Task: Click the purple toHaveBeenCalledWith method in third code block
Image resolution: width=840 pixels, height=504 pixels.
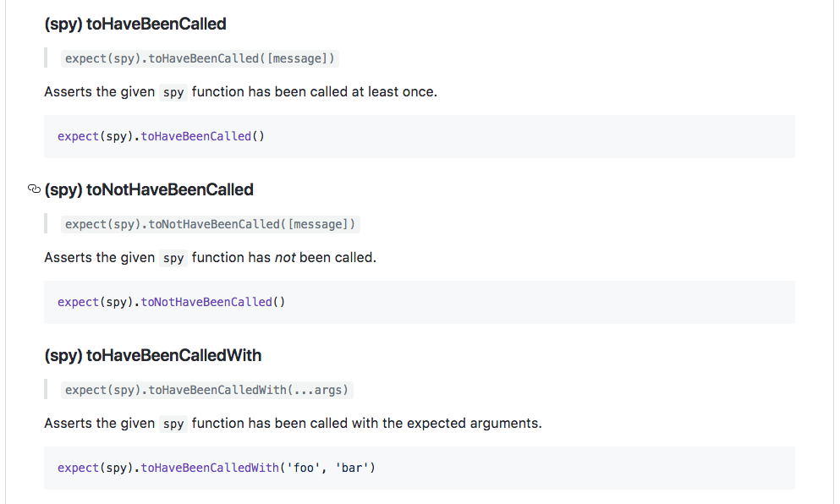Action: point(209,468)
